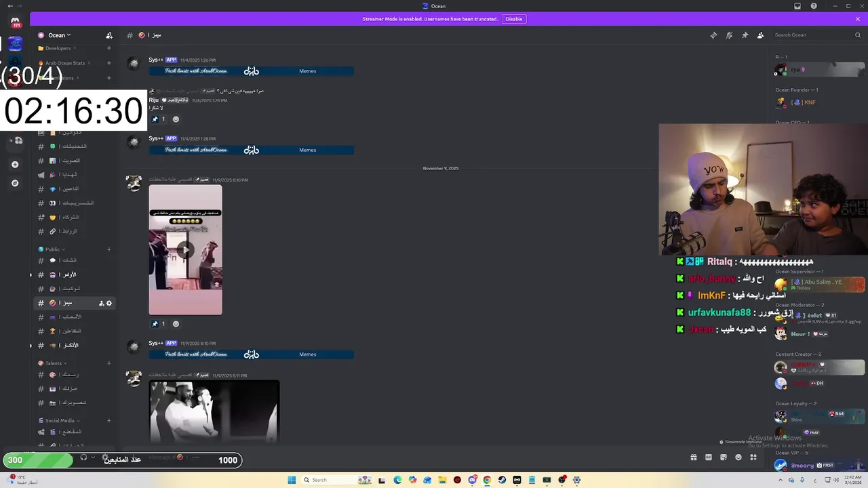Add reaction to Riju's message

point(176,119)
